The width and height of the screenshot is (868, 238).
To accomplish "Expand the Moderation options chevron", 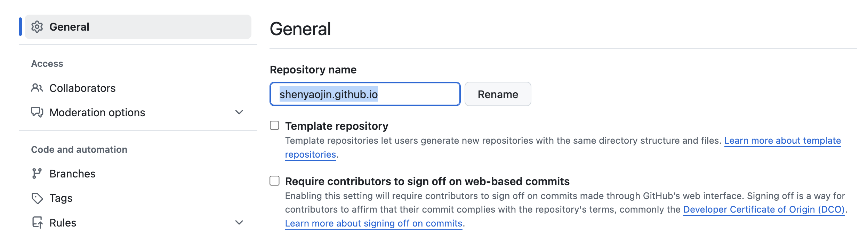I will coord(239,112).
